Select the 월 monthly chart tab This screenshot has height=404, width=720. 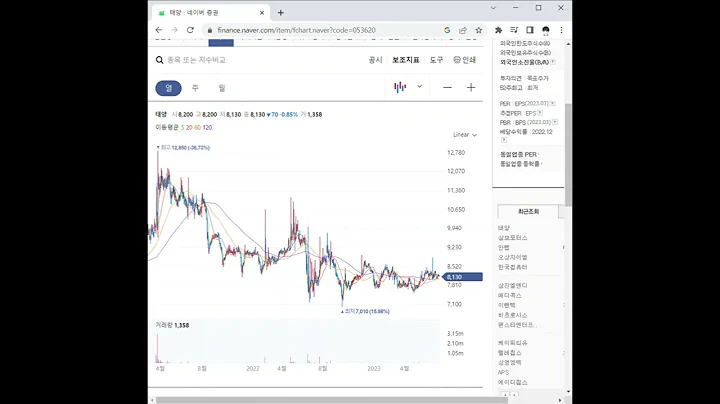222,88
